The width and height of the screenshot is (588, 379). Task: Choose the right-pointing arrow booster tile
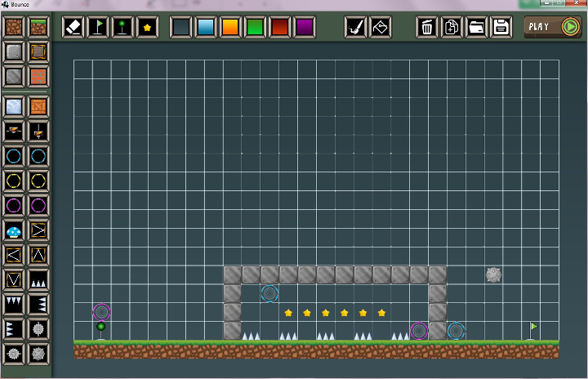click(x=38, y=230)
